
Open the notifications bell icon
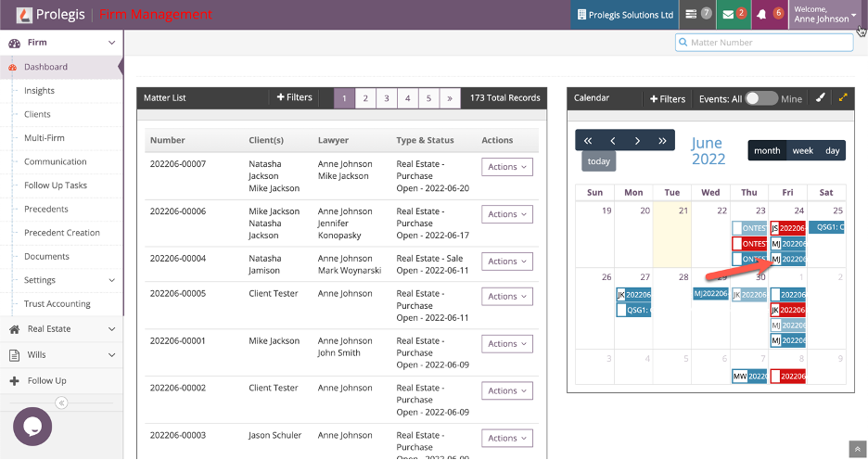click(769, 15)
